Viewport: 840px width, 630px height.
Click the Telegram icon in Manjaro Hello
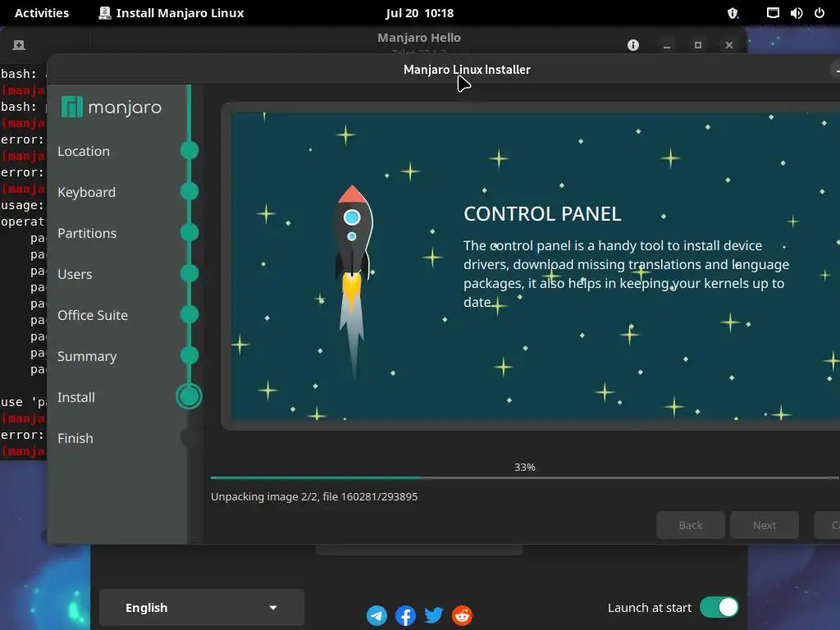(377, 615)
